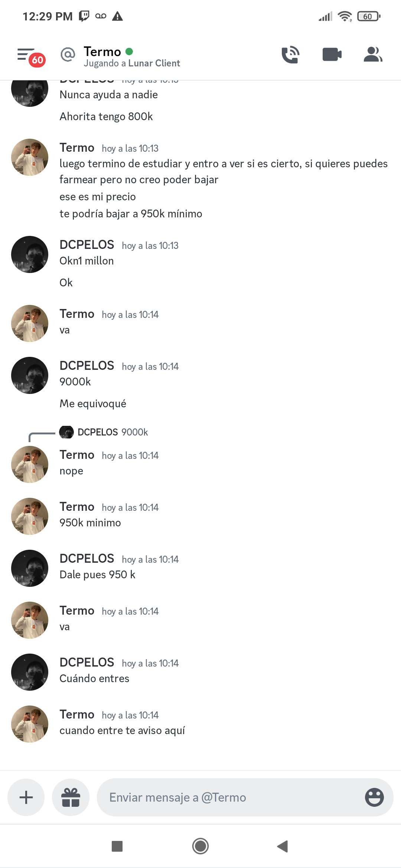Viewport: 401px width, 868px height.
Task: Select the message 'te podría bajar a 950k mínimo'
Action: click(x=131, y=214)
